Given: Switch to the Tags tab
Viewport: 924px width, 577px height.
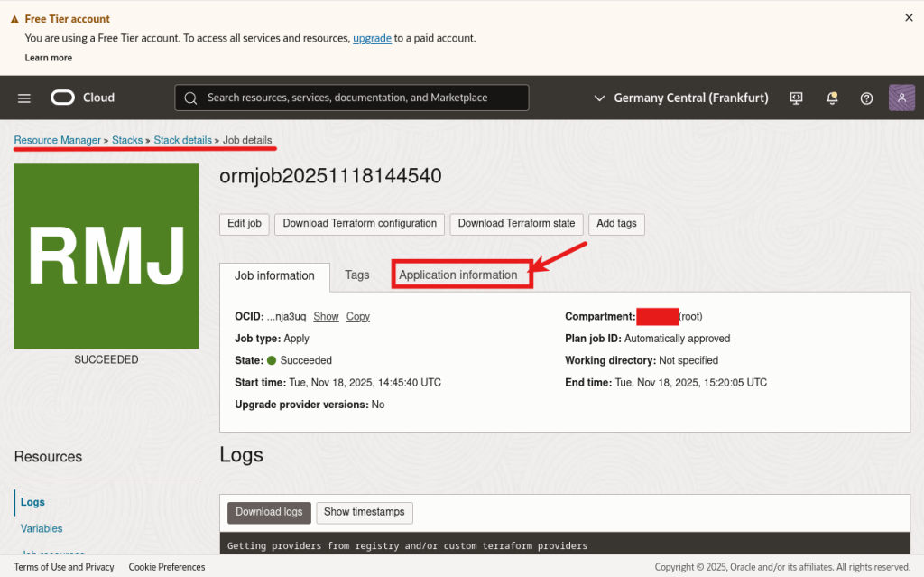Looking at the screenshot, I should [357, 275].
